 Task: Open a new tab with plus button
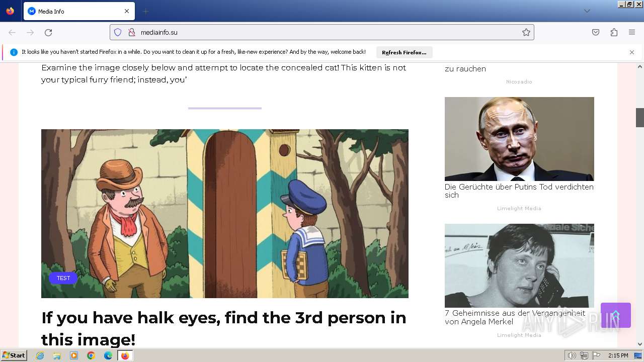[x=145, y=11]
